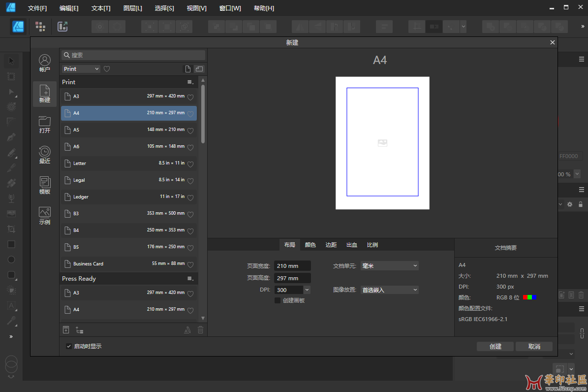Select the Artistic Text tool
This screenshot has width=588, height=392.
11,306
